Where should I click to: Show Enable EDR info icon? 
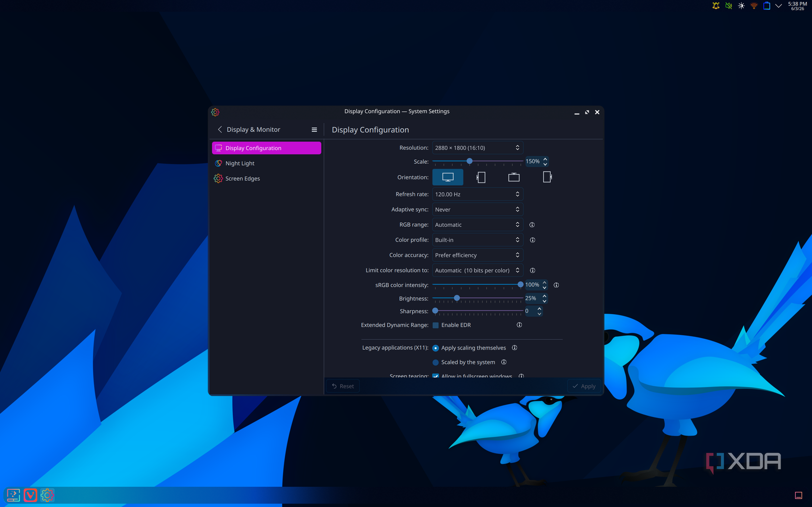519,325
